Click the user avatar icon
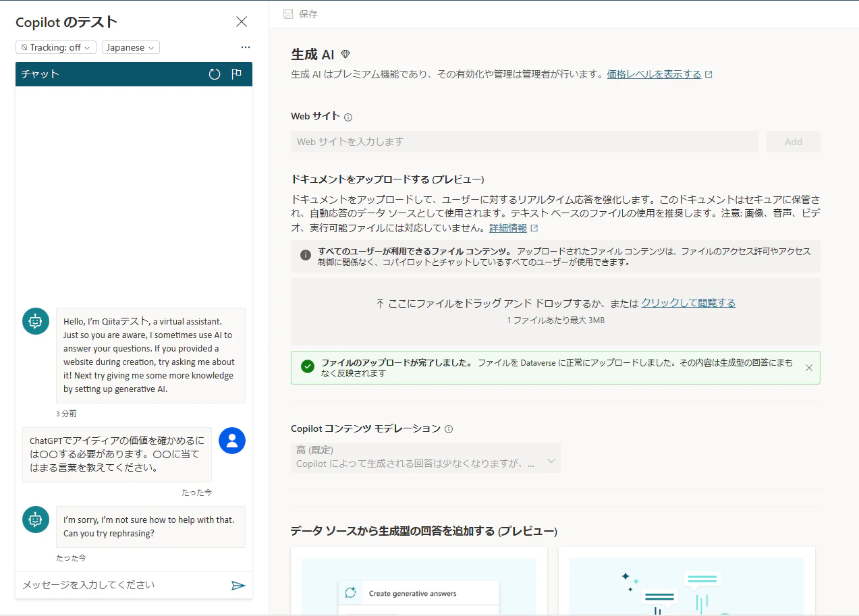Image resolution: width=859 pixels, height=616 pixels. [232, 441]
